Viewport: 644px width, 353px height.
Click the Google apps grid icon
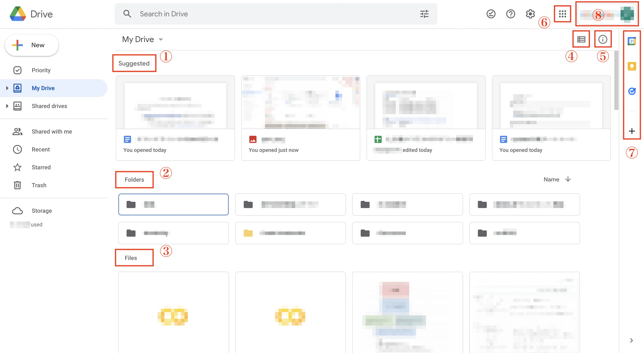coord(562,14)
